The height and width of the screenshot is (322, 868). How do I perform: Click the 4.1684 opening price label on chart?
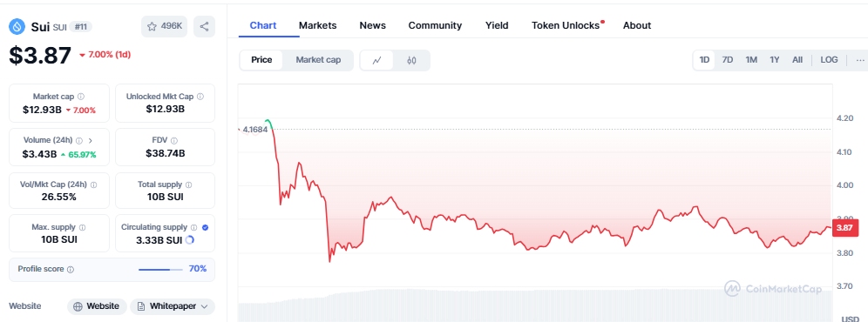click(x=254, y=130)
